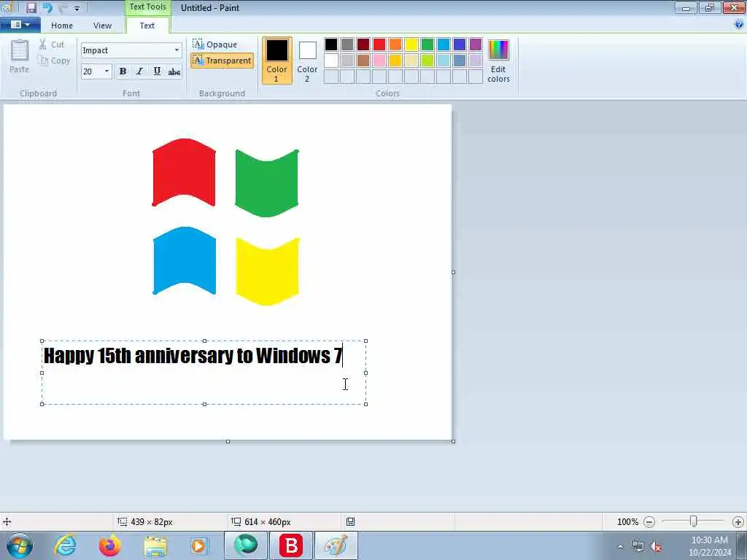Click the disk file size status icon

350,522
